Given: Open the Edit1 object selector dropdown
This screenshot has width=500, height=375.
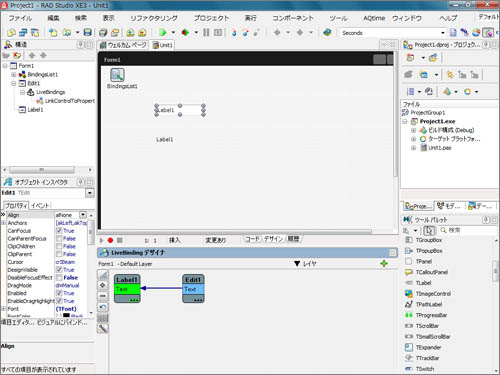Looking at the screenshot, I should tap(90, 193).
